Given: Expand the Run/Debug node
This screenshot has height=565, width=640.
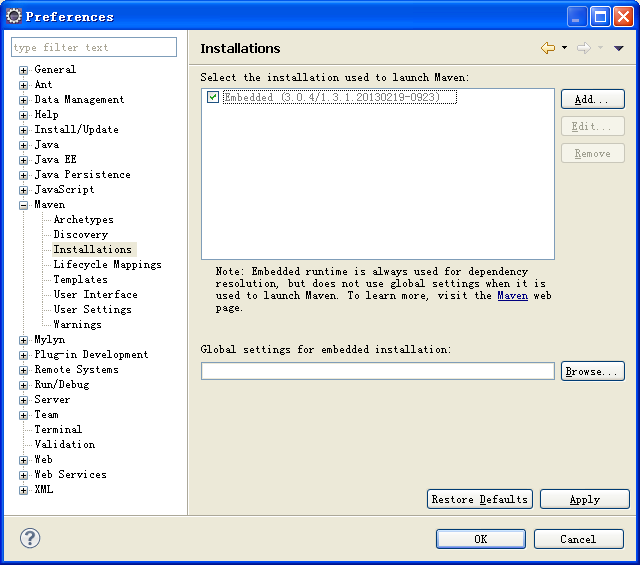Looking at the screenshot, I should click(x=23, y=385).
